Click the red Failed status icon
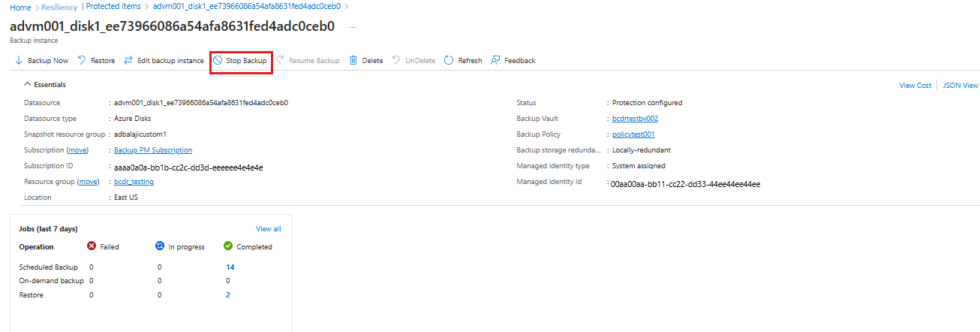The width and height of the screenshot is (980, 332). coord(92,246)
